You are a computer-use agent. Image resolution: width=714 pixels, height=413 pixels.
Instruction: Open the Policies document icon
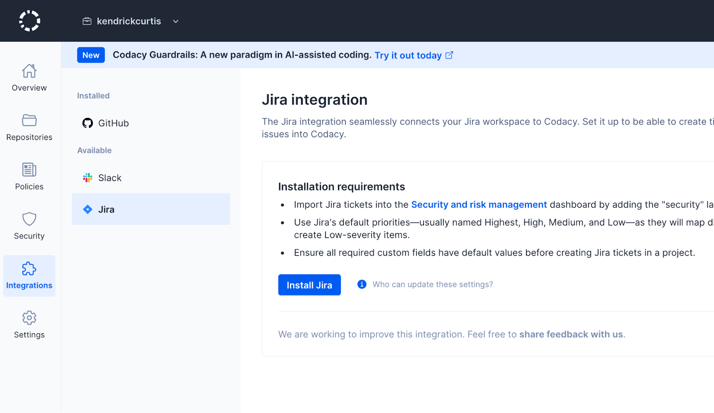pos(29,169)
